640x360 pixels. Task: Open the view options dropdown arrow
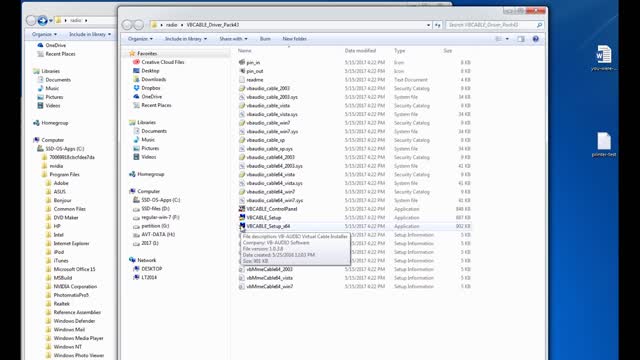pos(507,39)
